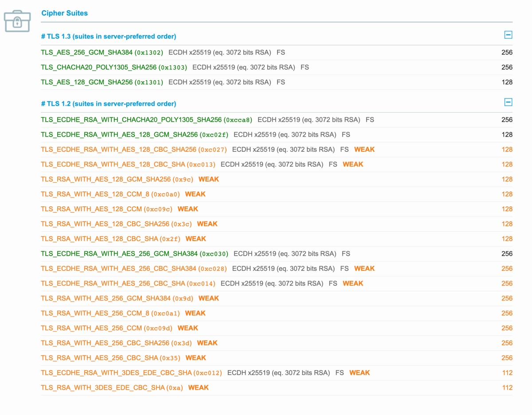Select the TLS 1.2 server-preferred order header
532x415 pixels.
(x=108, y=104)
